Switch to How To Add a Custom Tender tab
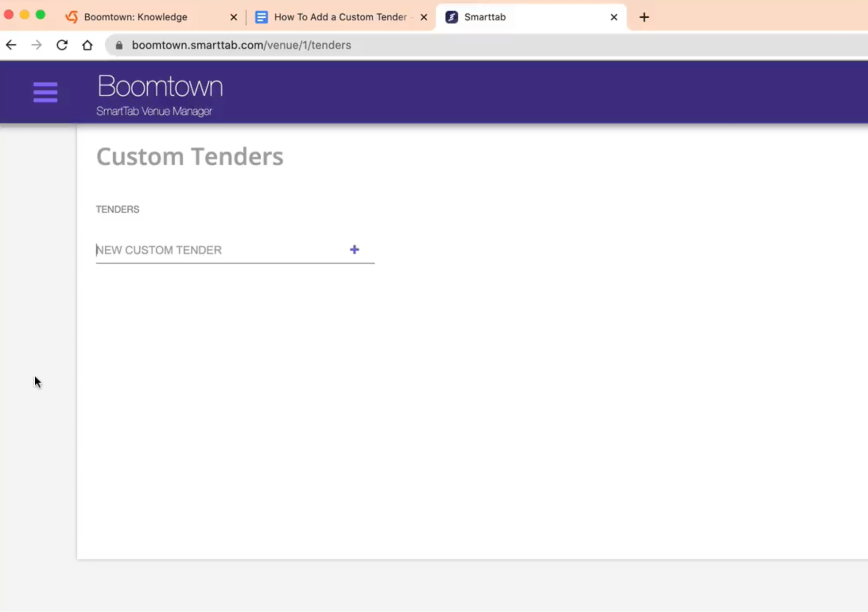 (340, 17)
